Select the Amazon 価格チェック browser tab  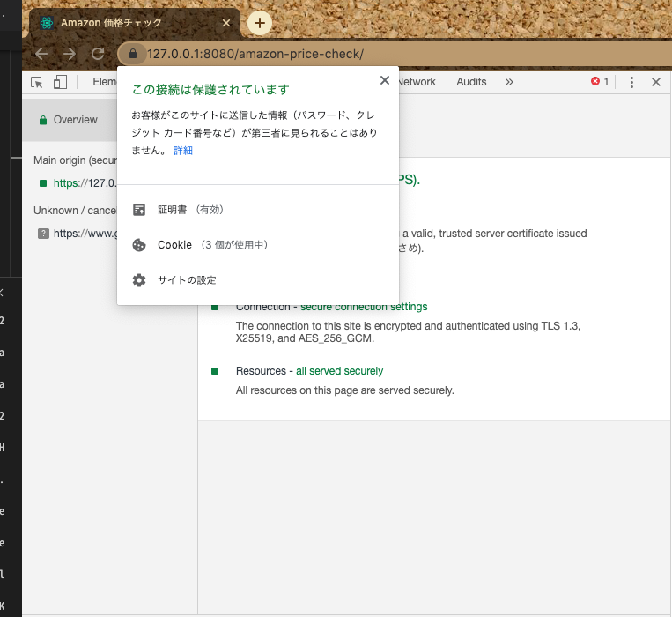[135, 23]
